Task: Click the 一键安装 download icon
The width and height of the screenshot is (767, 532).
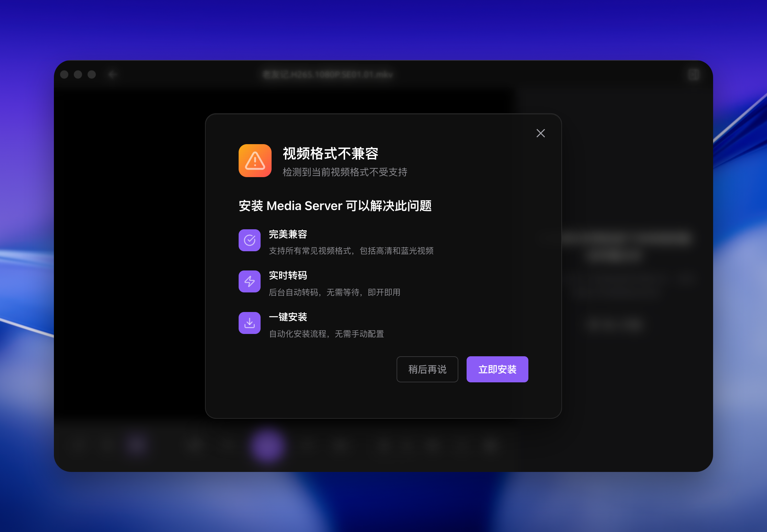Action: click(250, 323)
